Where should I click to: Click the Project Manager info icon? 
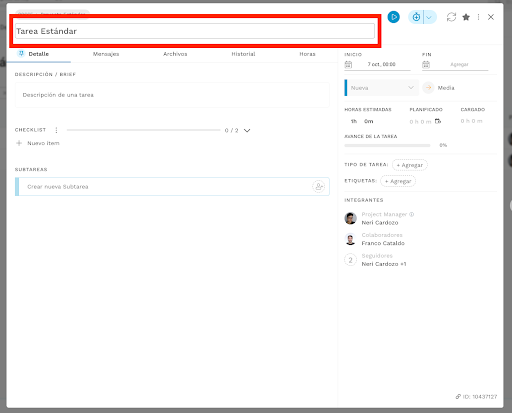(x=411, y=214)
